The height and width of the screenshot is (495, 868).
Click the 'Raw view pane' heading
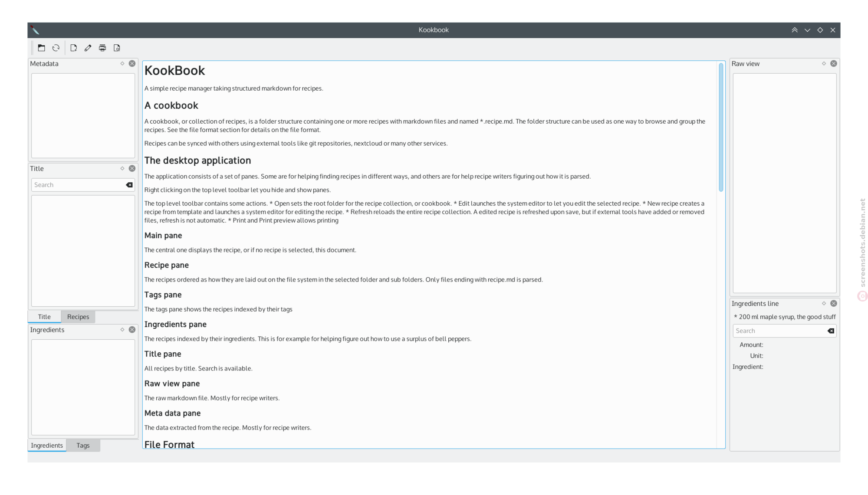tap(172, 384)
